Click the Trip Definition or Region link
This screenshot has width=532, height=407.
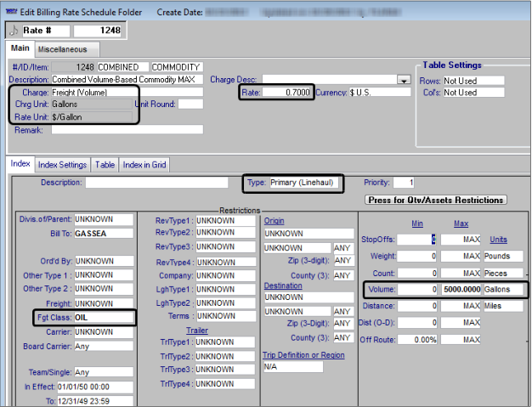pyautogui.click(x=303, y=355)
